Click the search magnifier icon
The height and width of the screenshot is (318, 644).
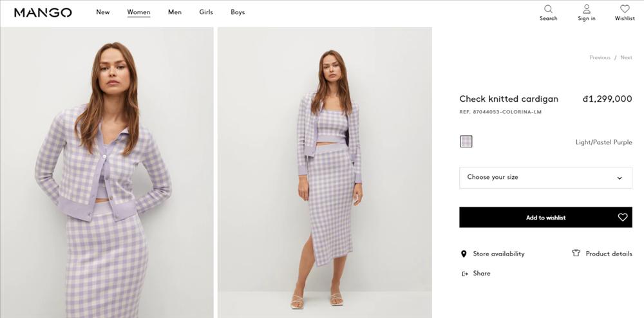[x=548, y=9]
